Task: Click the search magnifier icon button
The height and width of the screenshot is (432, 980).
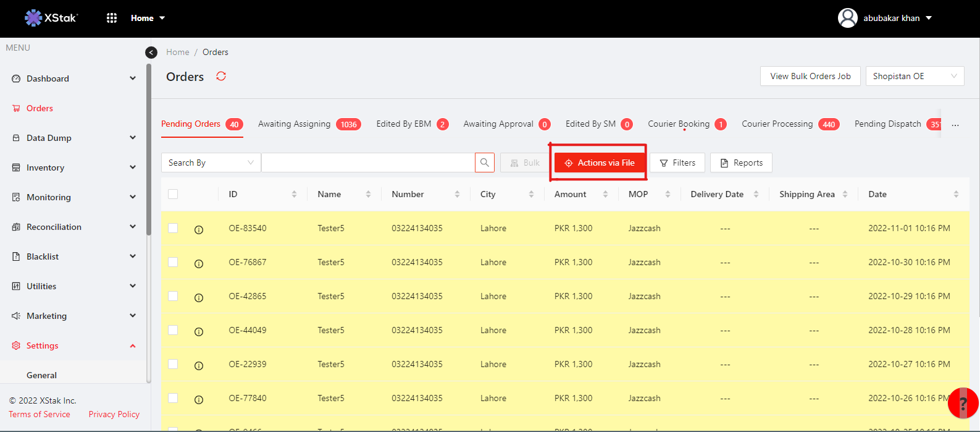Action: 485,163
